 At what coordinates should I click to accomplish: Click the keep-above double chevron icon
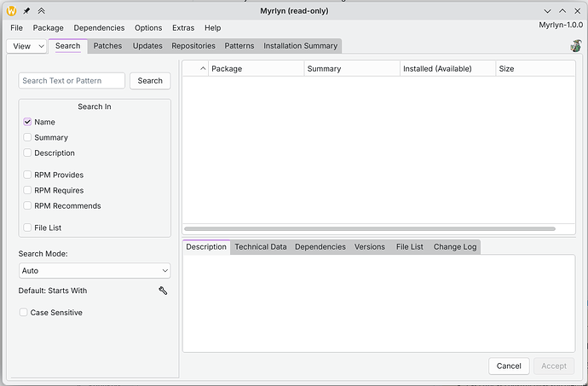click(42, 10)
